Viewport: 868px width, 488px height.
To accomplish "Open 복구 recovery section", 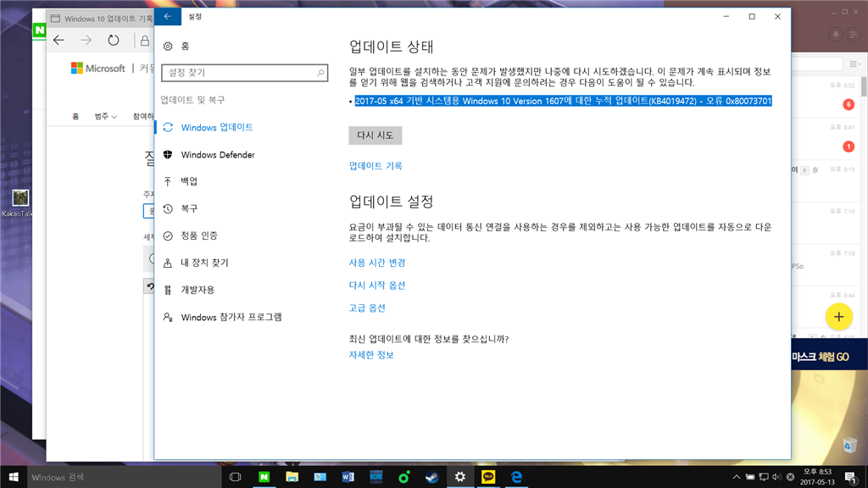I will [189, 208].
